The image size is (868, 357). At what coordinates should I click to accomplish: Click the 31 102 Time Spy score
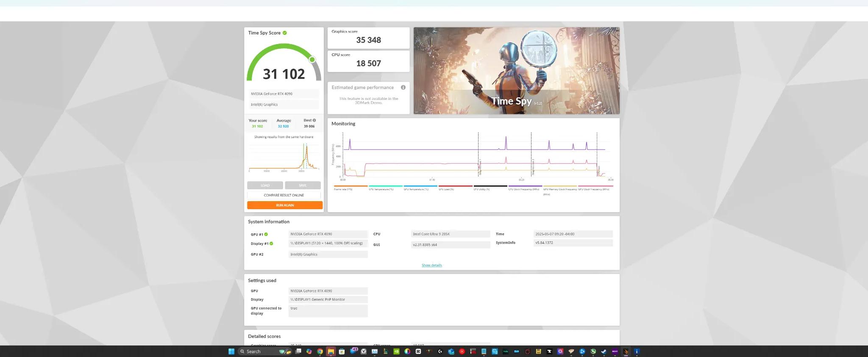pos(284,74)
